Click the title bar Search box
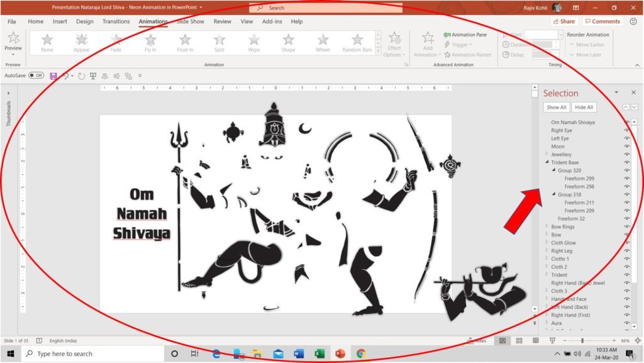Screen dimensions: 644x363 pyautogui.click(x=326, y=8)
